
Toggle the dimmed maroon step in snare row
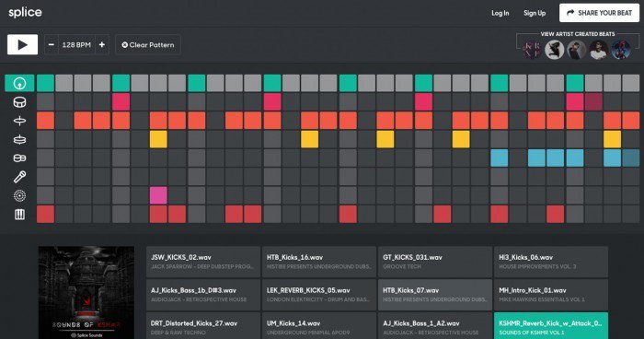click(x=593, y=102)
